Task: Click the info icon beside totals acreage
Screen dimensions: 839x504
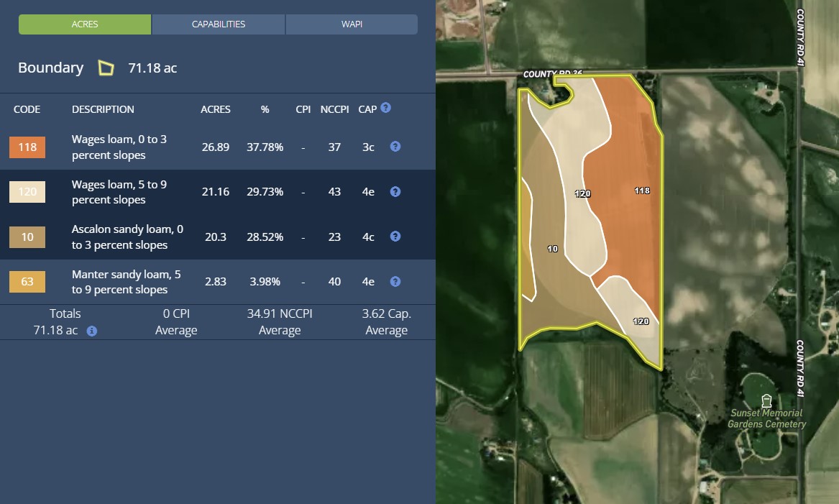Action: [x=92, y=331]
